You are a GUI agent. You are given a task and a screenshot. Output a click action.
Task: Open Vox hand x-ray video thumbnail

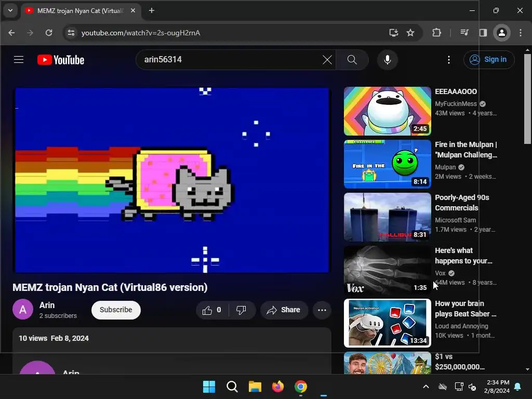coord(388,270)
